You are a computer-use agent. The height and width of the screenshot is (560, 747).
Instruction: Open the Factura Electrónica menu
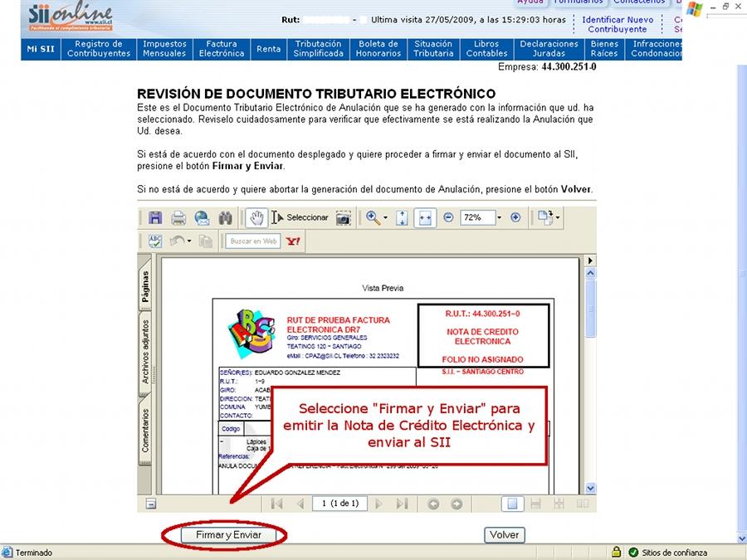(222, 49)
